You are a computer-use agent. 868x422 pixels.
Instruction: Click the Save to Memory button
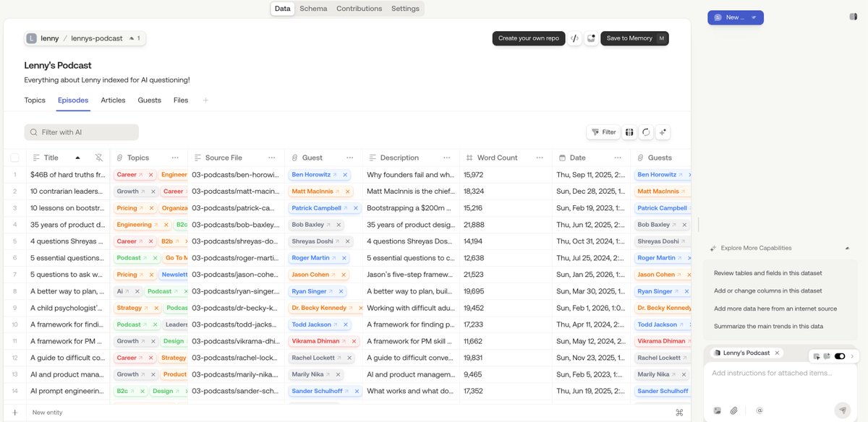point(634,38)
